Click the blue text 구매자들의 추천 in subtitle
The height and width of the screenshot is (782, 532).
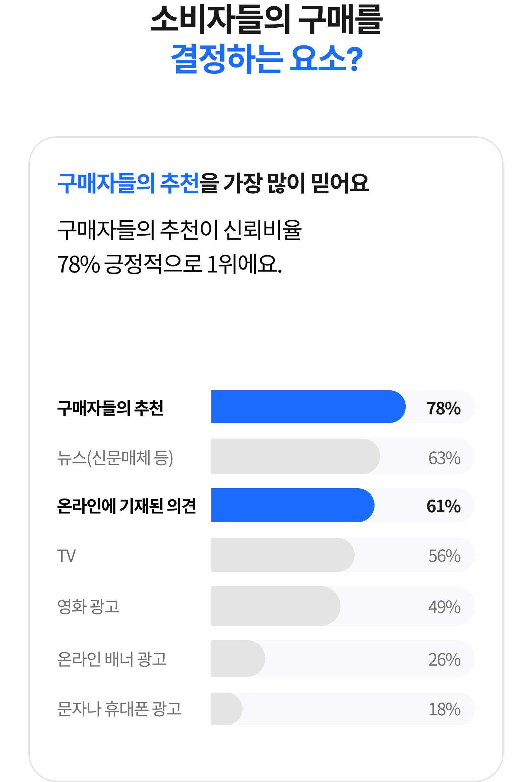coord(128,183)
